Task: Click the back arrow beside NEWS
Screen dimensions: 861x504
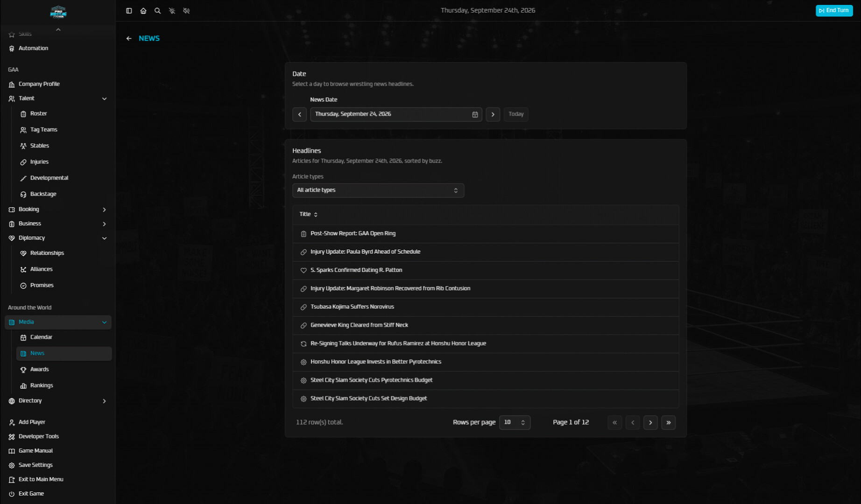Action: click(x=129, y=39)
